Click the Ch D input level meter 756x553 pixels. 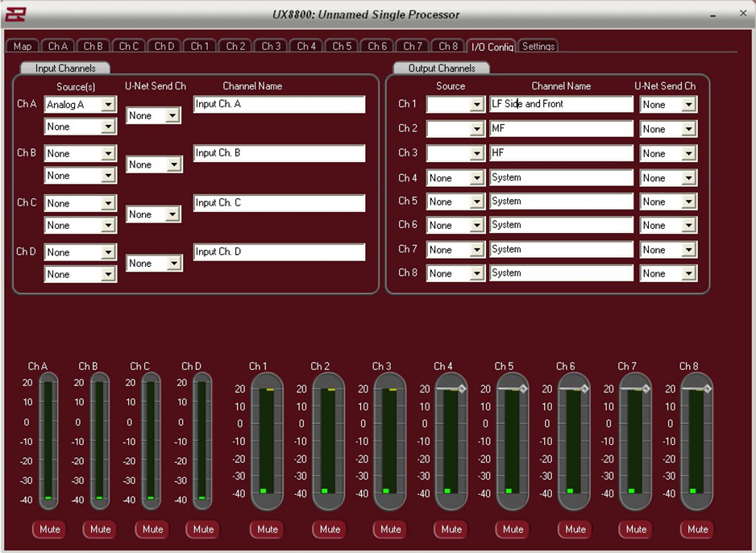(x=201, y=440)
